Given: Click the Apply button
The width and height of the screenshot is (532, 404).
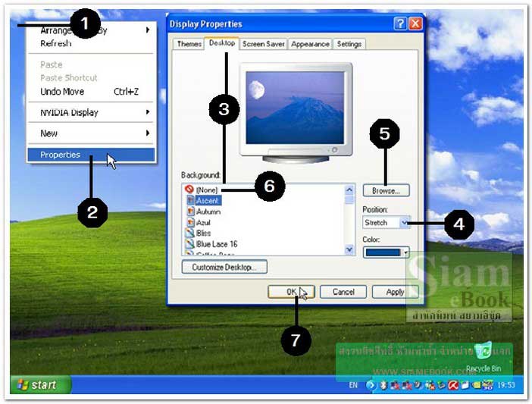Looking at the screenshot, I should click(x=395, y=292).
